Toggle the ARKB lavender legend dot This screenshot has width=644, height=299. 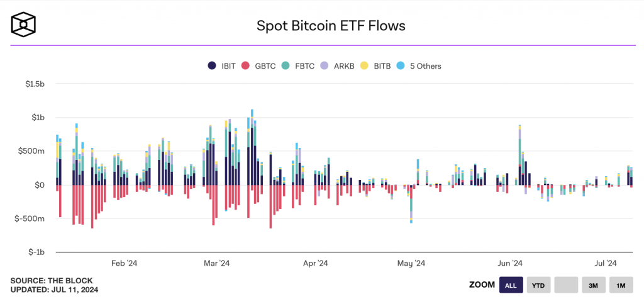(x=325, y=65)
